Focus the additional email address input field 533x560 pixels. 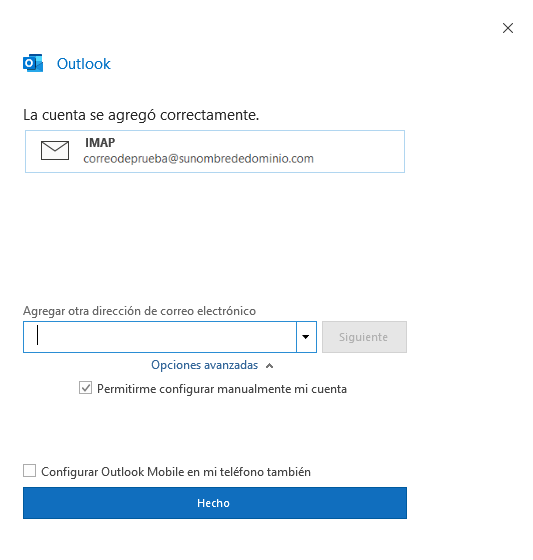160,337
